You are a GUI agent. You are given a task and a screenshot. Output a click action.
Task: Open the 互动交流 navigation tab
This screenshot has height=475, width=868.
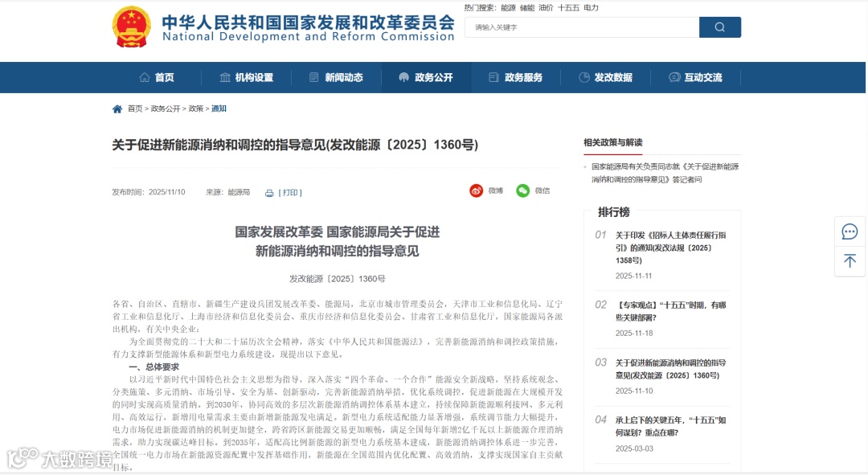point(696,77)
